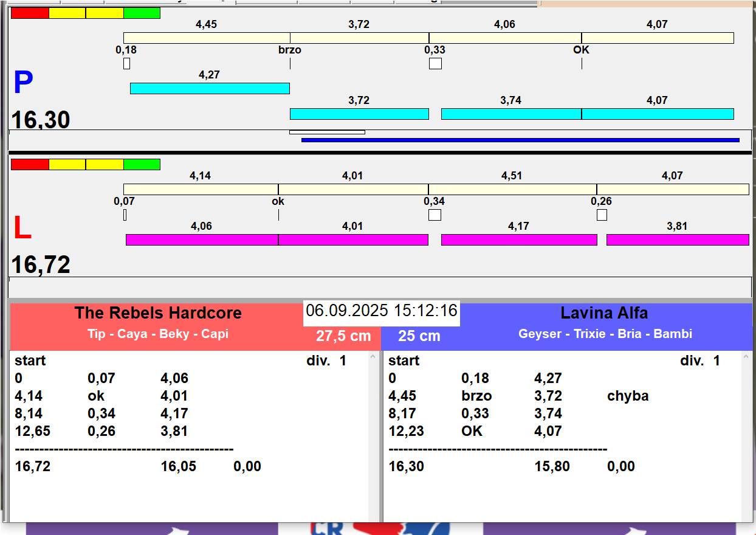Click scroll-up arrow of the Lavina Alfa panel
Image resolution: width=756 pixels, height=535 pixels.
click(747, 358)
